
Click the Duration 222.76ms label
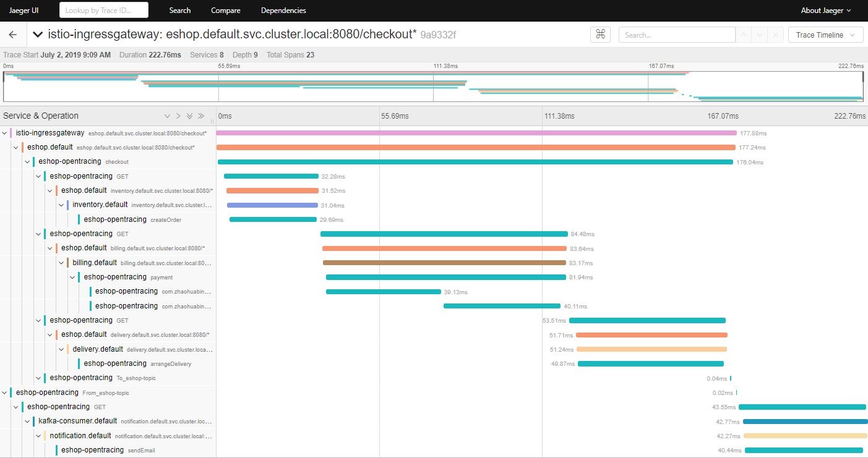(150, 55)
